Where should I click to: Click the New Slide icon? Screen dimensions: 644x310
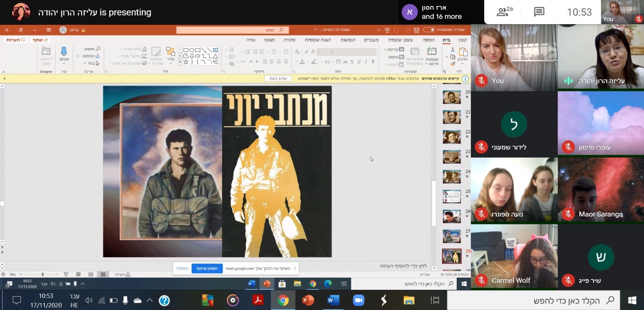tap(432, 51)
